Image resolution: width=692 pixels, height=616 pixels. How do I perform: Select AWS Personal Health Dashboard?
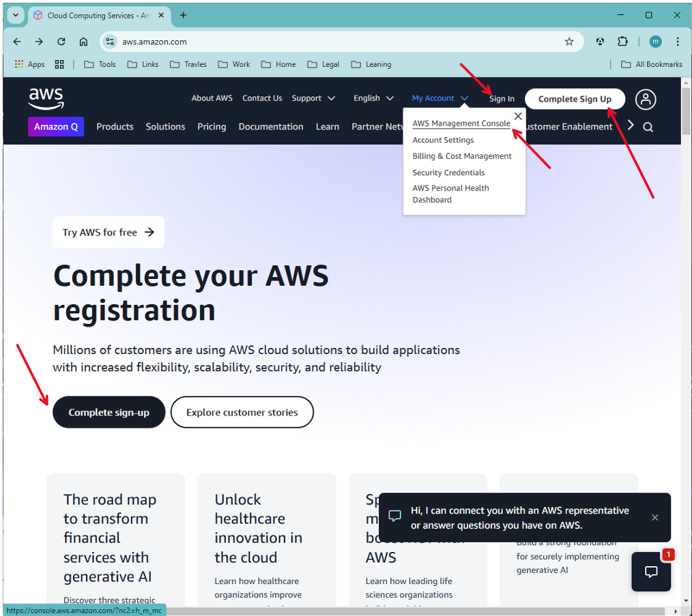click(x=450, y=194)
